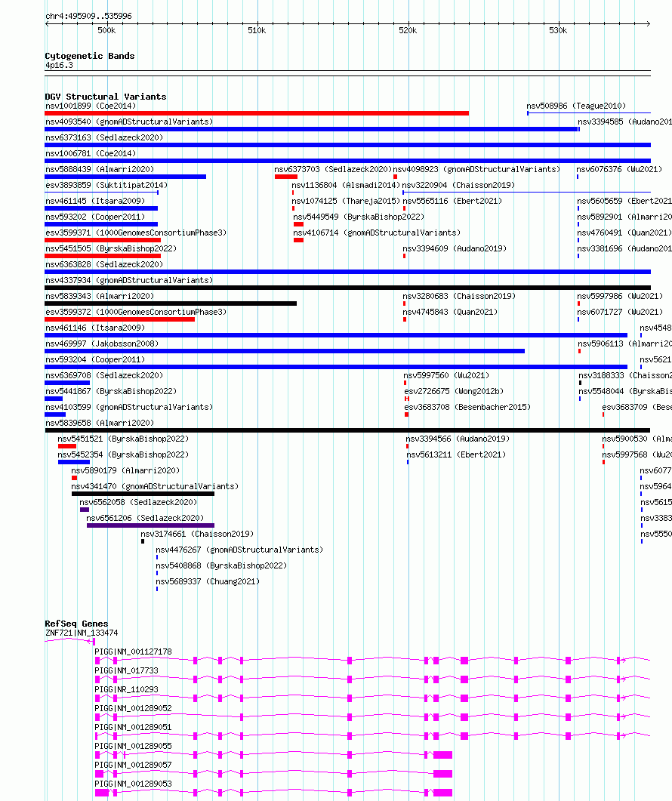Open nsv5890179 (Almarri2020) variant
672x801 pixels.
(125, 470)
